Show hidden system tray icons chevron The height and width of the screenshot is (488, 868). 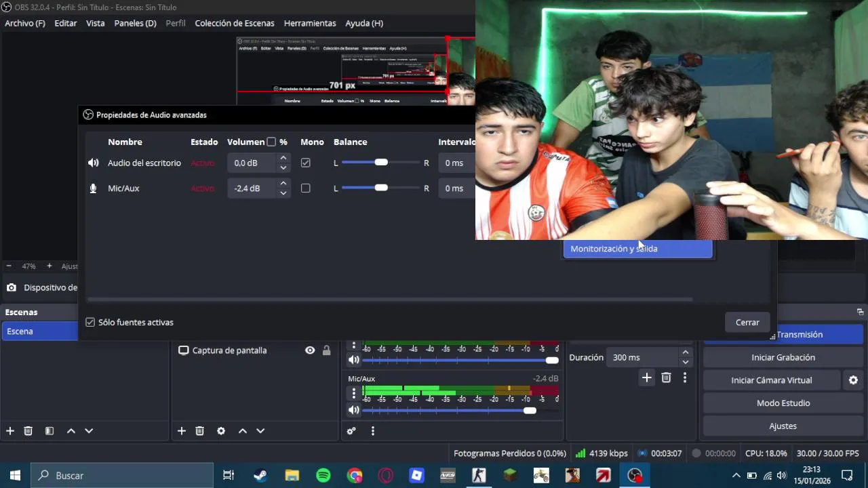(x=736, y=476)
